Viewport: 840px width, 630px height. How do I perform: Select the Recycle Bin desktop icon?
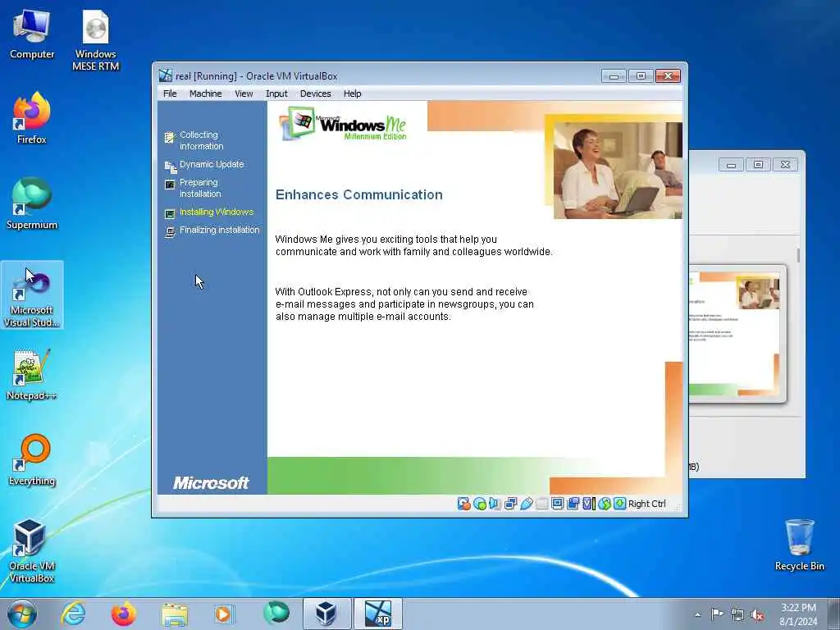[x=799, y=545]
